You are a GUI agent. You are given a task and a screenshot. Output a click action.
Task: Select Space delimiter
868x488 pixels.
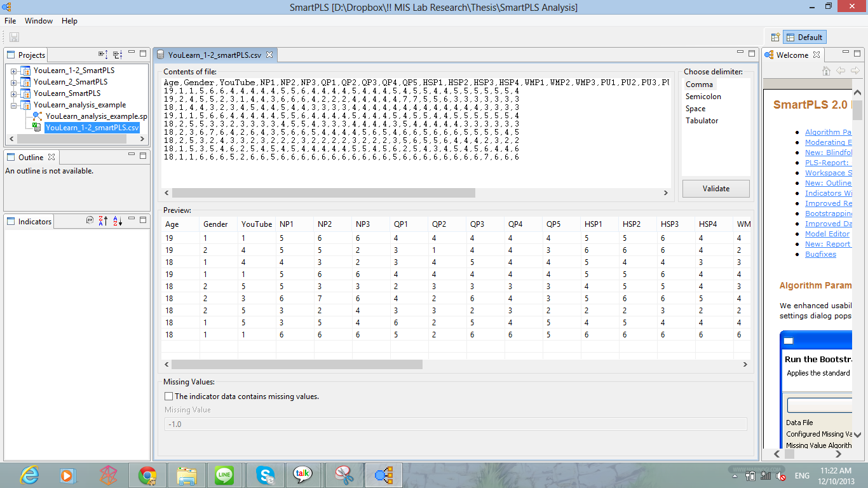coord(696,109)
